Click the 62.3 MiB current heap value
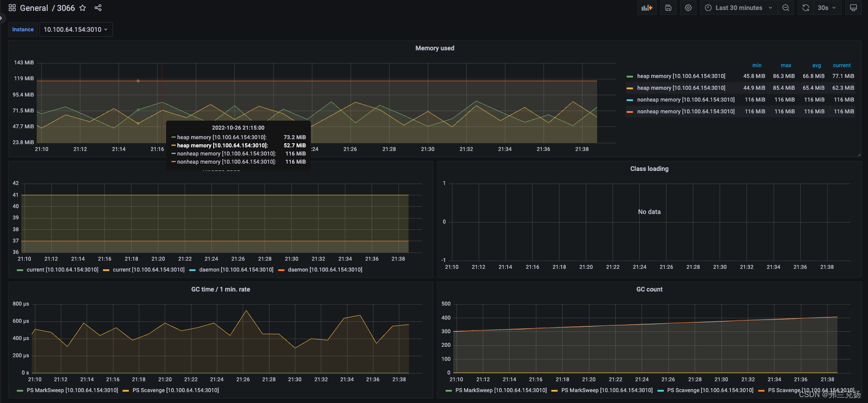This screenshot has height=403, width=868. [843, 88]
